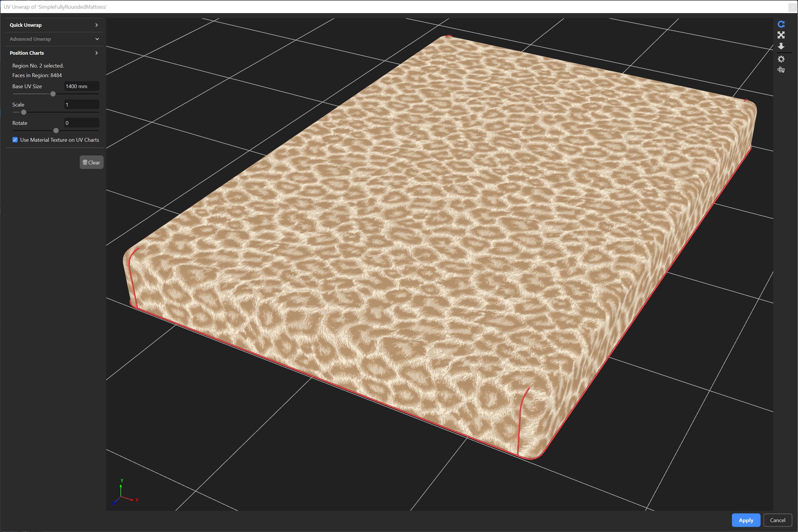798x532 pixels.
Task: Click the blue rotate/refresh view icon
Action: pyautogui.click(x=781, y=24)
